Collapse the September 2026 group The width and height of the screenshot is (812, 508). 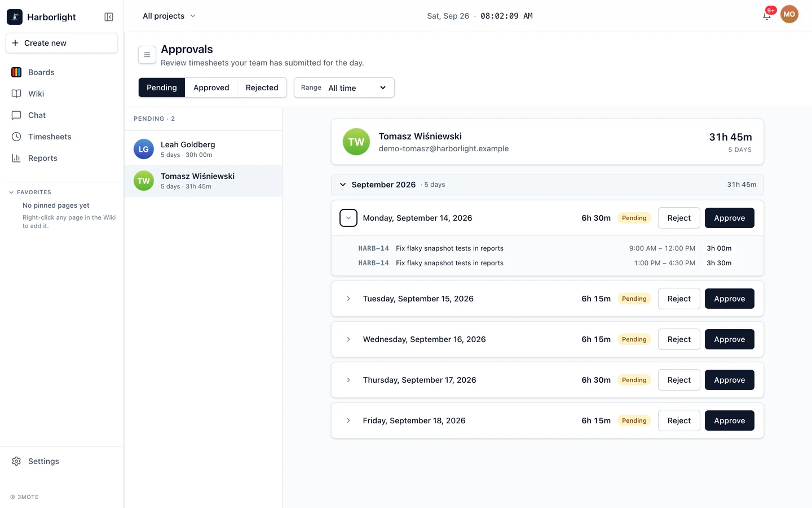343,185
